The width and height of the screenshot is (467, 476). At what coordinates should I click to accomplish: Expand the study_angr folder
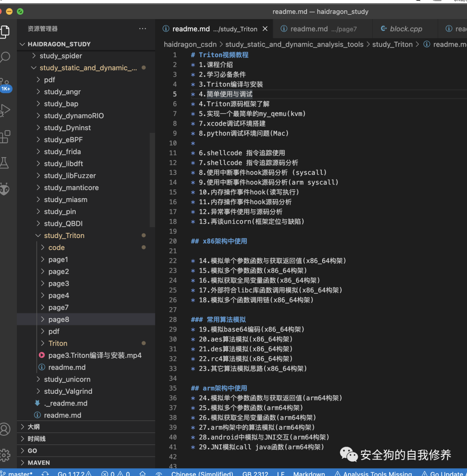point(86,92)
